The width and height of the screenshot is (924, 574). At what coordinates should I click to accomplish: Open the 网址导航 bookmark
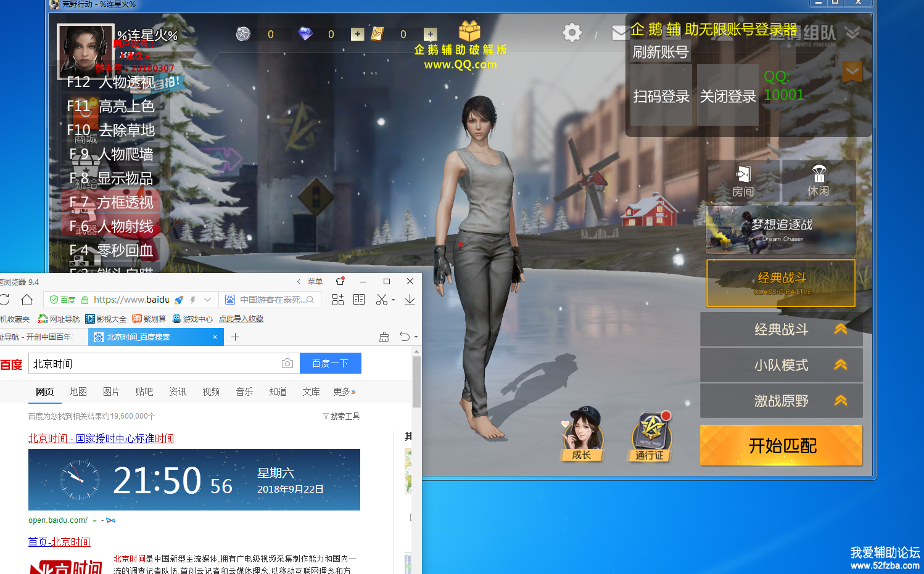click(59, 319)
